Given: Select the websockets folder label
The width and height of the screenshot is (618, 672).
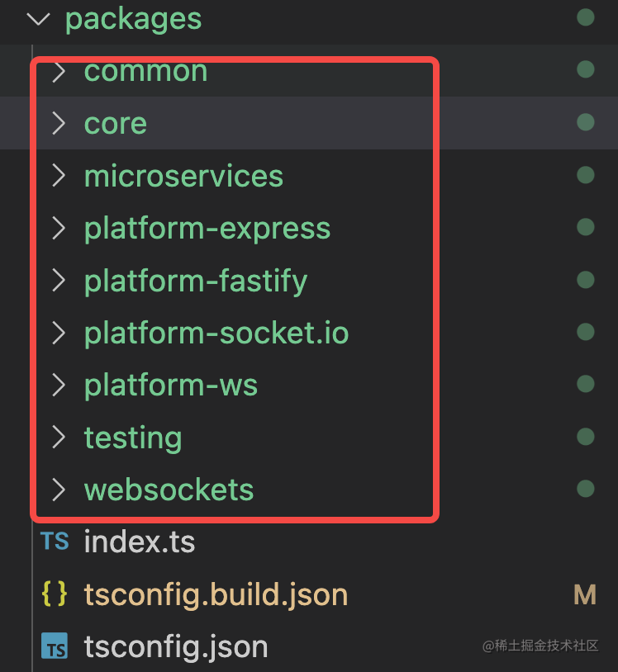Looking at the screenshot, I should 169,490.
